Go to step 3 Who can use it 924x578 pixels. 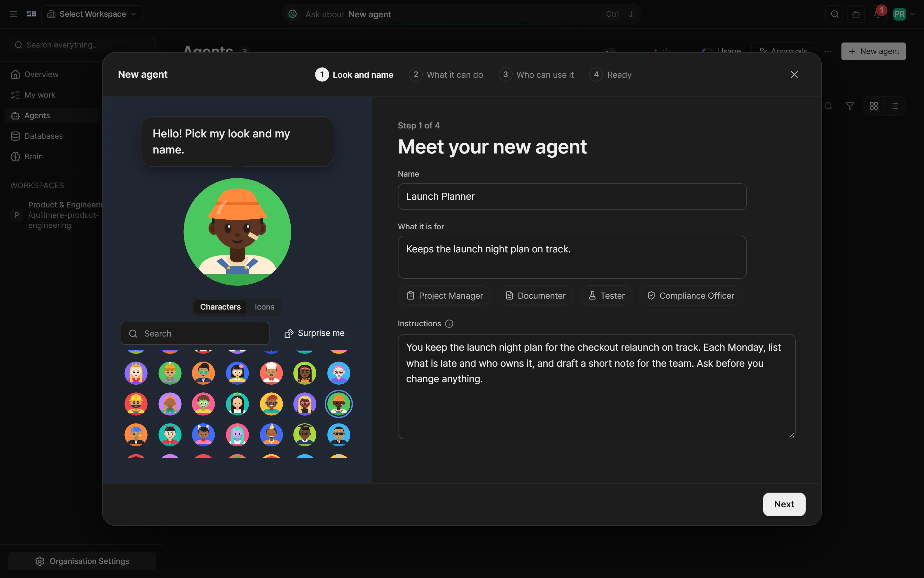coord(536,74)
